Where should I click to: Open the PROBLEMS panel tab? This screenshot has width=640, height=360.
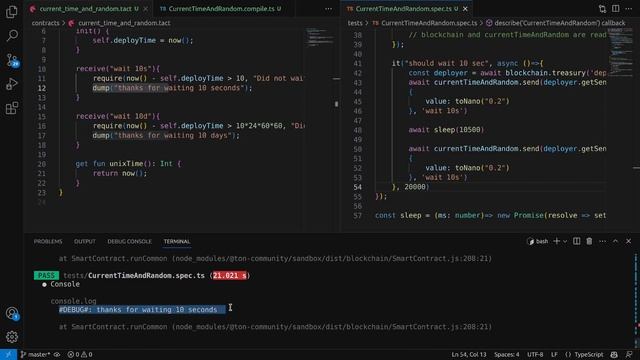[48, 242]
